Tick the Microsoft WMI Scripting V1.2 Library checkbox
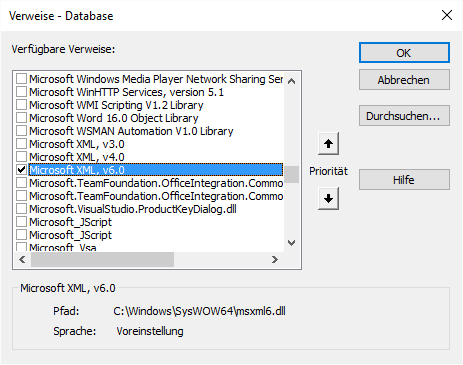The width and height of the screenshot is (463, 365). [22, 105]
